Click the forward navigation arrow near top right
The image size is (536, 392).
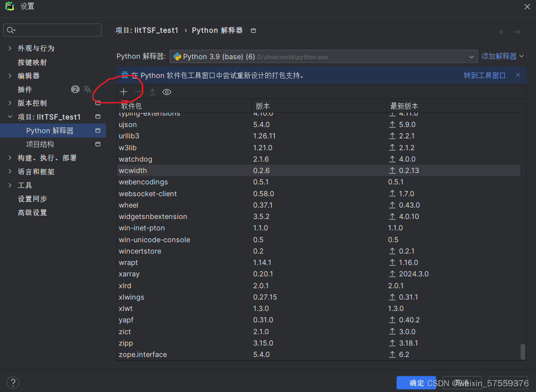point(516,32)
